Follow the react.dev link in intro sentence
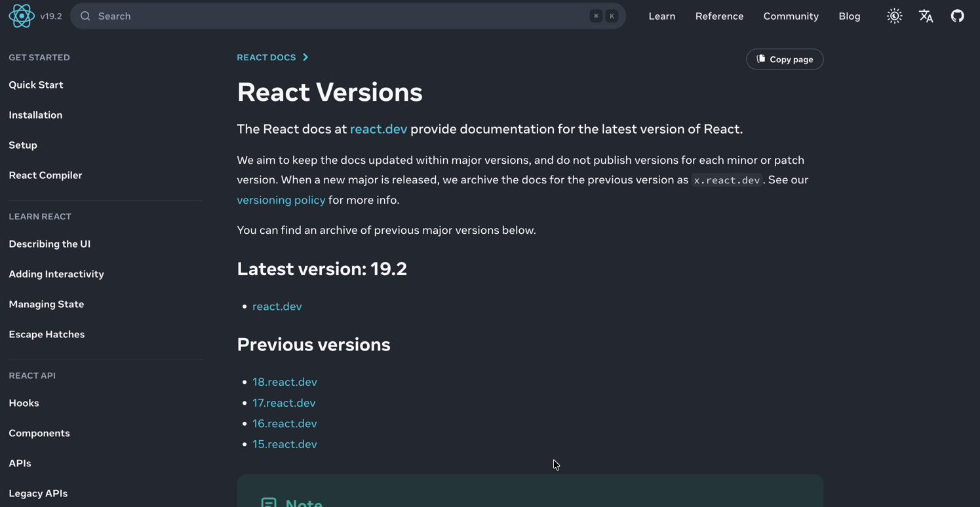Image resolution: width=980 pixels, height=507 pixels. (x=378, y=129)
